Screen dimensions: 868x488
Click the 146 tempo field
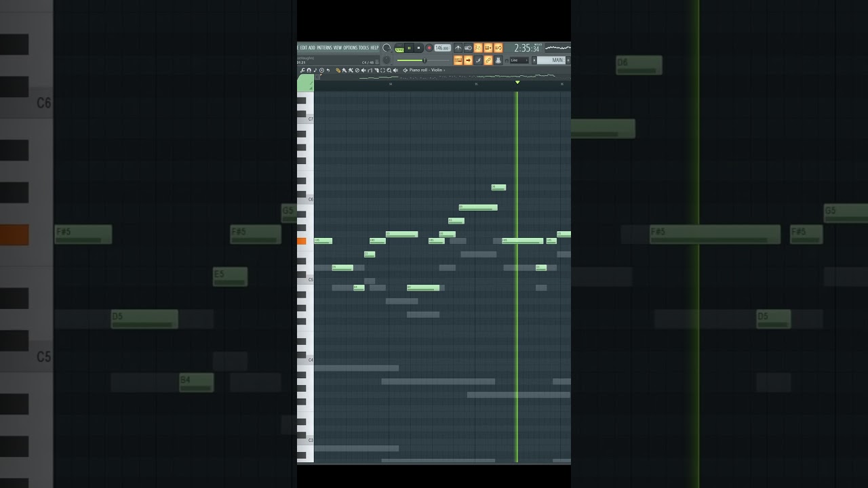point(443,48)
